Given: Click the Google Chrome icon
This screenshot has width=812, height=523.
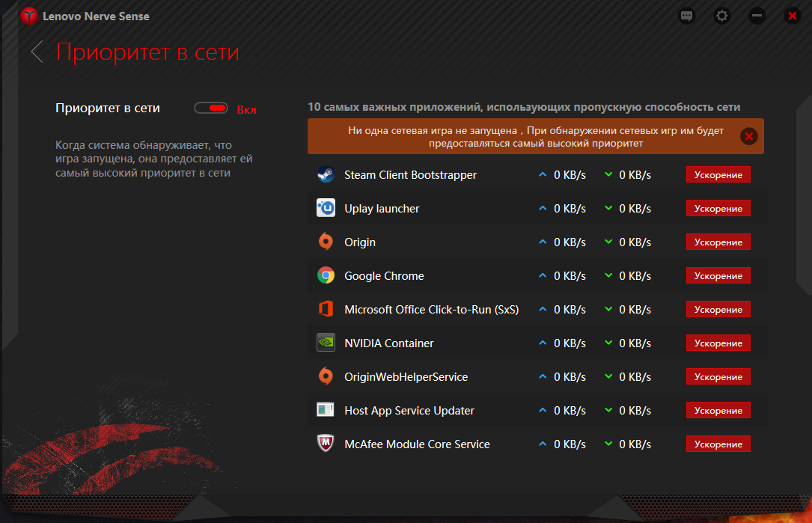Looking at the screenshot, I should click(x=326, y=275).
